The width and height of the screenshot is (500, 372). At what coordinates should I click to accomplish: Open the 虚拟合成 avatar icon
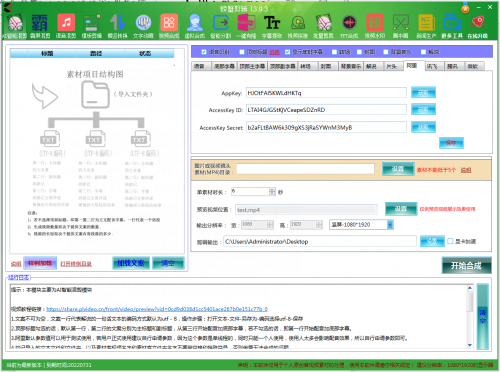coord(195,23)
